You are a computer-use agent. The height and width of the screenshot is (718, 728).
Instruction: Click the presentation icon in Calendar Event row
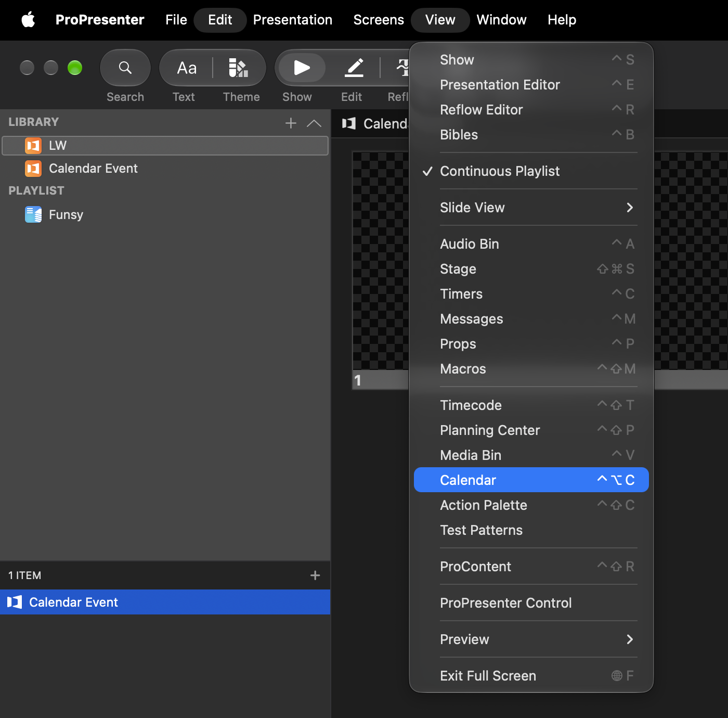tap(15, 602)
